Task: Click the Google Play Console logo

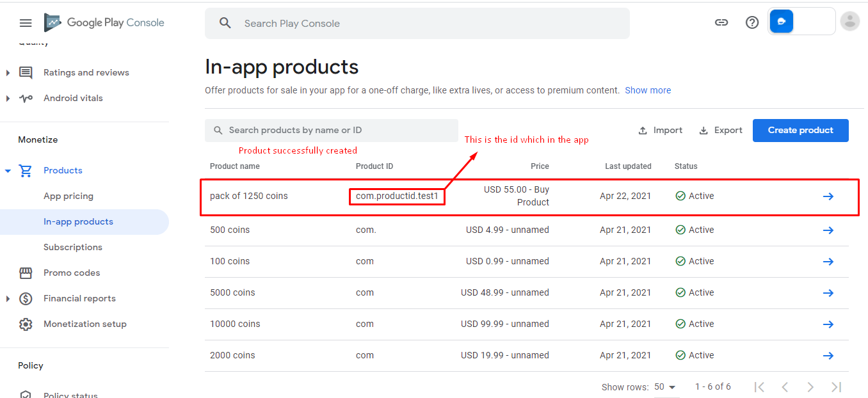Action: point(104,22)
